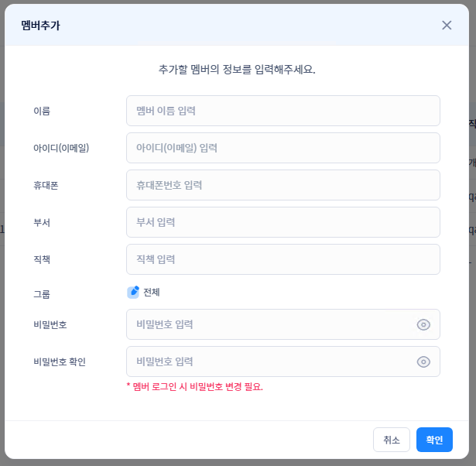Focus the 멤버 이름 입력 field
The width and height of the screenshot is (476, 466).
tap(283, 111)
